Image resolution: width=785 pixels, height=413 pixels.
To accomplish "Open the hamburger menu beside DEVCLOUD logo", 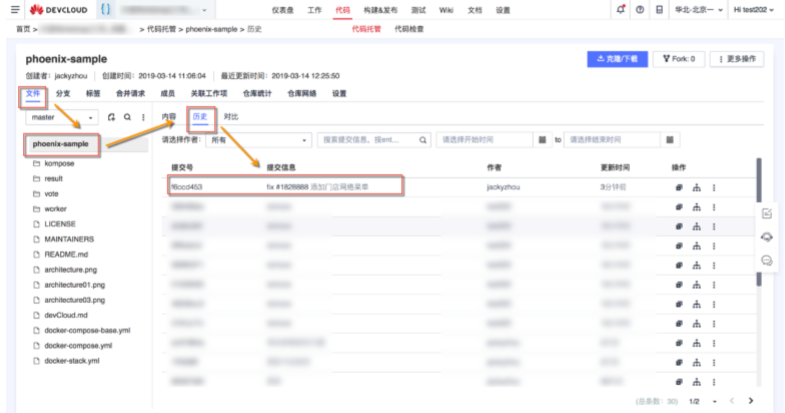I will (15, 10).
